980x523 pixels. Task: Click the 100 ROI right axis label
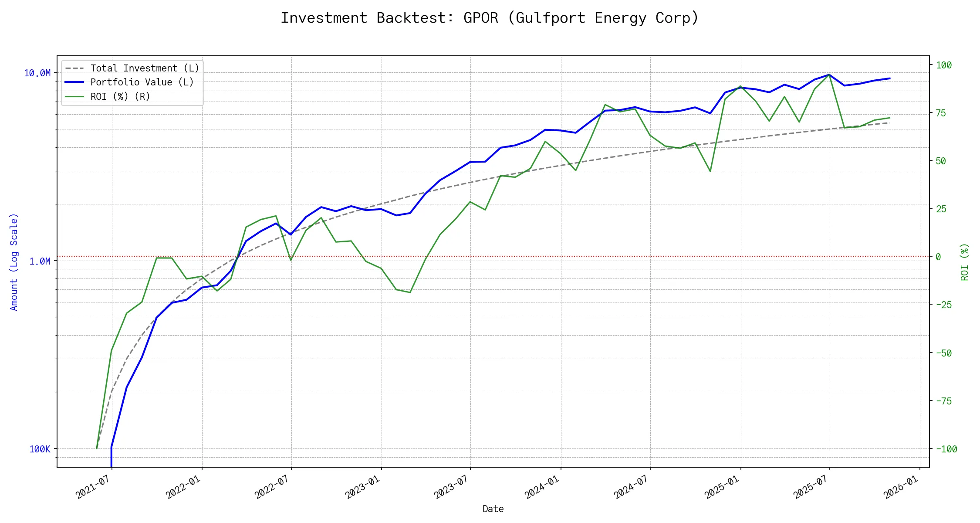coord(944,65)
